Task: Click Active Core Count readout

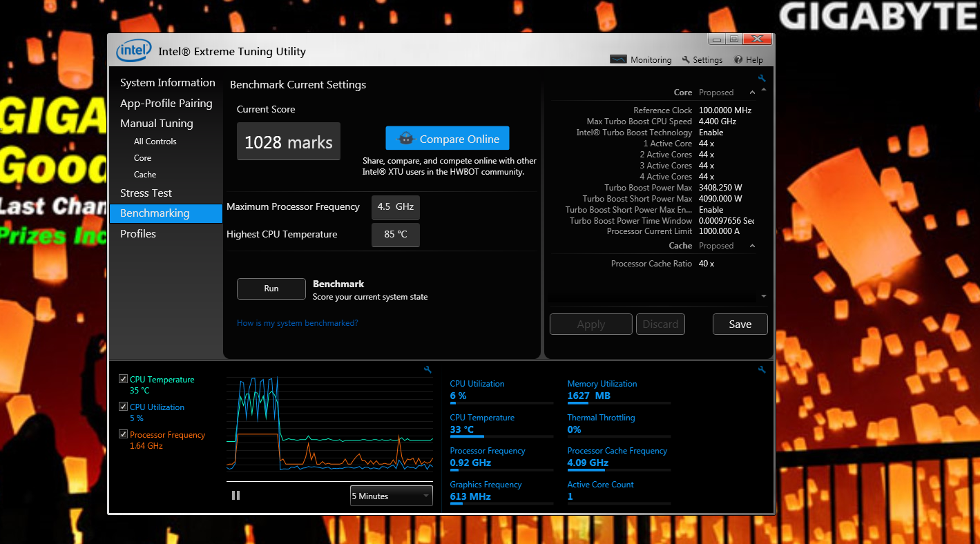Action: [x=570, y=496]
